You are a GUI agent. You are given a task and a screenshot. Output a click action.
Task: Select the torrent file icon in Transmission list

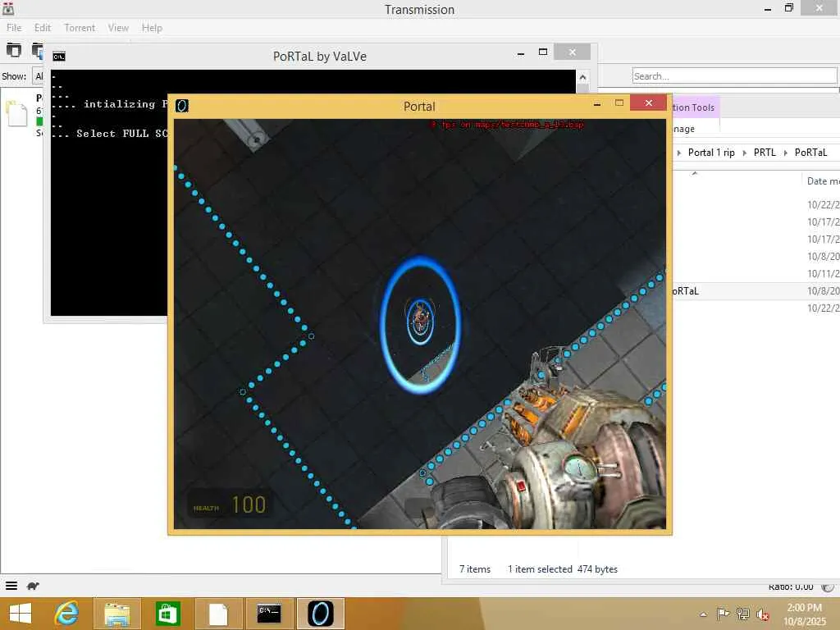pyautogui.click(x=16, y=113)
